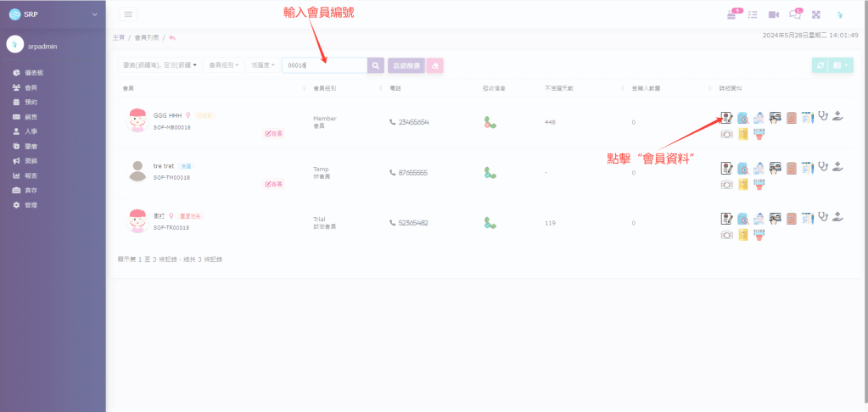Open the video camera icon in header

pyautogui.click(x=773, y=14)
